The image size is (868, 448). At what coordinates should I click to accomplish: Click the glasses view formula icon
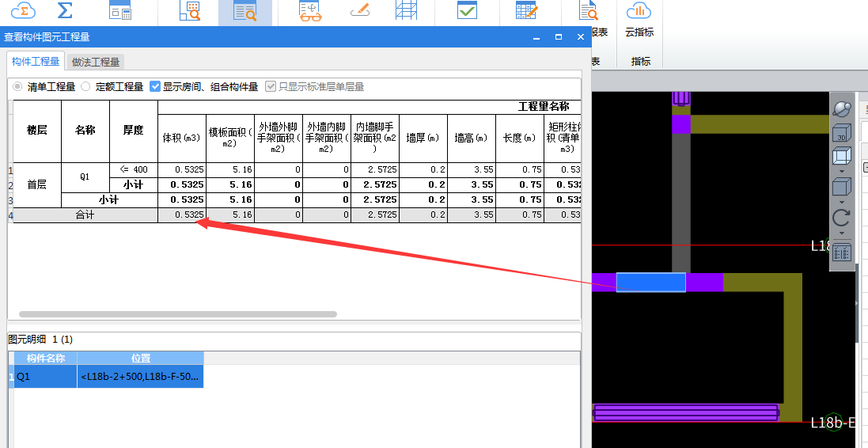(x=310, y=10)
